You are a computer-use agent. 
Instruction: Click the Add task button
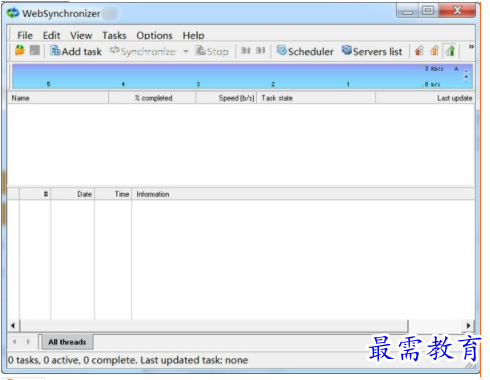click(76, 51)
